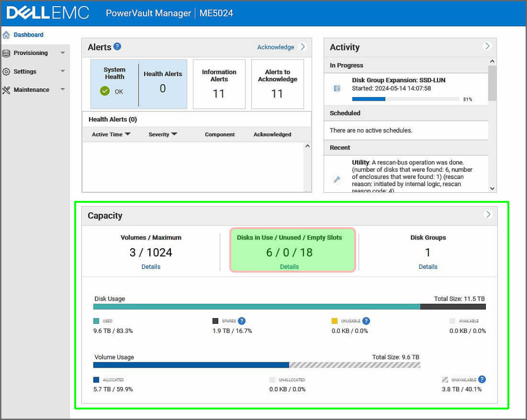Click help icon next to Unavailable

(482, 379)
